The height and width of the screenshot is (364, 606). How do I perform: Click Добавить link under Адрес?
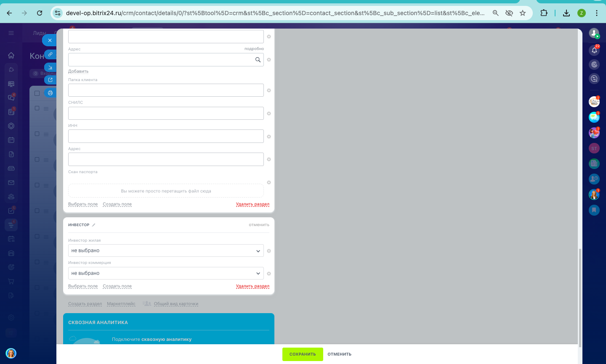pyautogui.click(x=78, y=71)
